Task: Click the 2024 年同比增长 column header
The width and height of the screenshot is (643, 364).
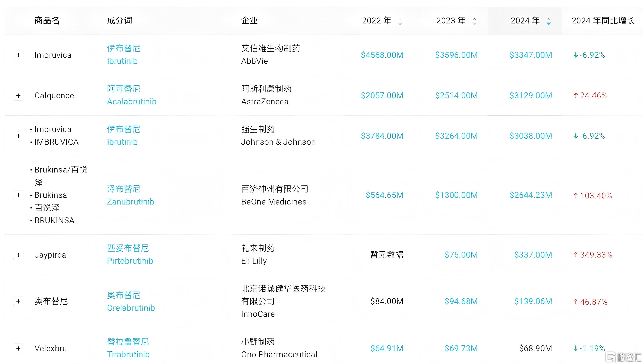Action: [x=603, y=21]
